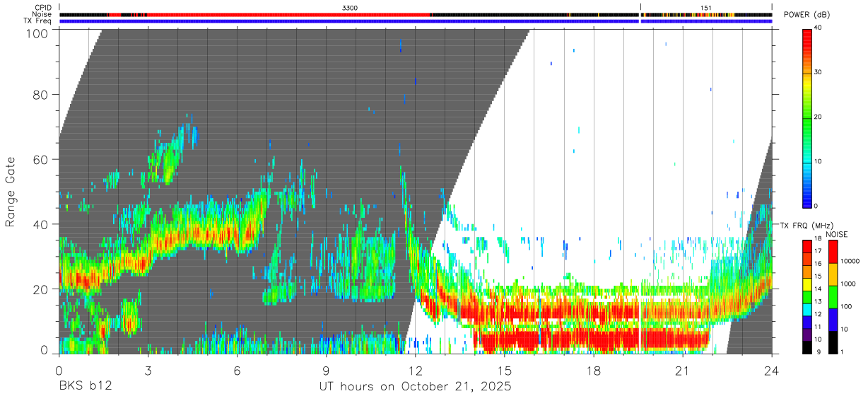Click the '24' tick on UT hours axis
This screenshot has height=401, width=868.
[772, 370]
